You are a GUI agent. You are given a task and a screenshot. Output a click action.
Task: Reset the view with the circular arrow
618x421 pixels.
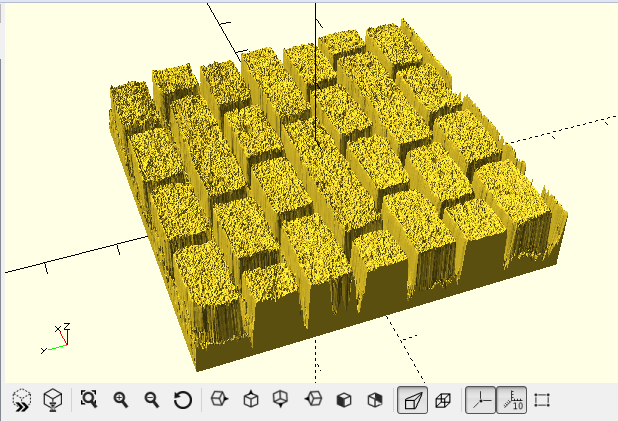pyautogui.click(x=183, y=400)
